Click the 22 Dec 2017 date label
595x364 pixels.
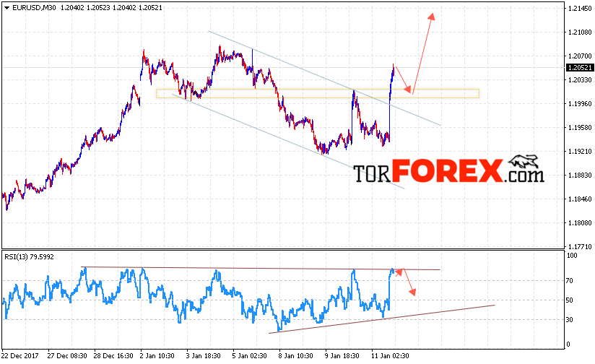click(x=20, y=356)
